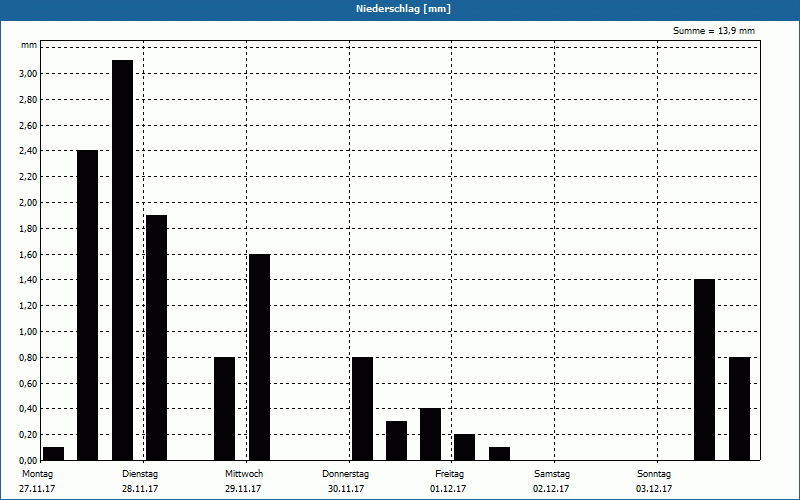Click the 'mm' unit label on the y-axis

(x=29, y=45)
